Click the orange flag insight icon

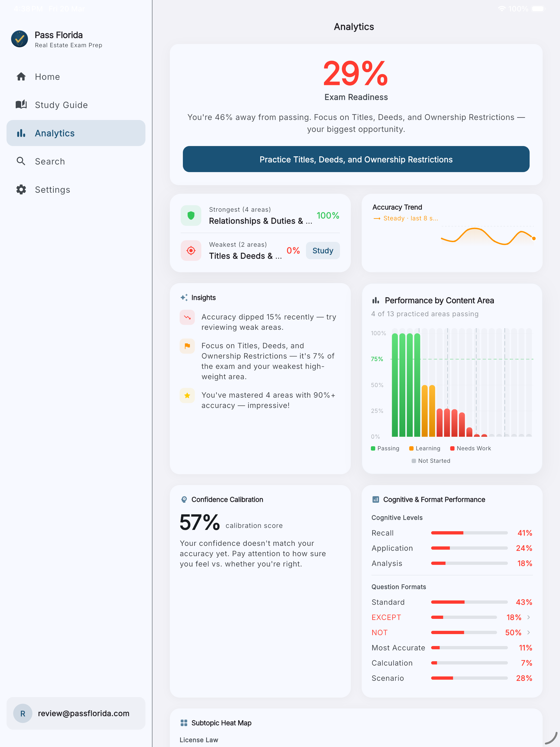coord(187,346)
